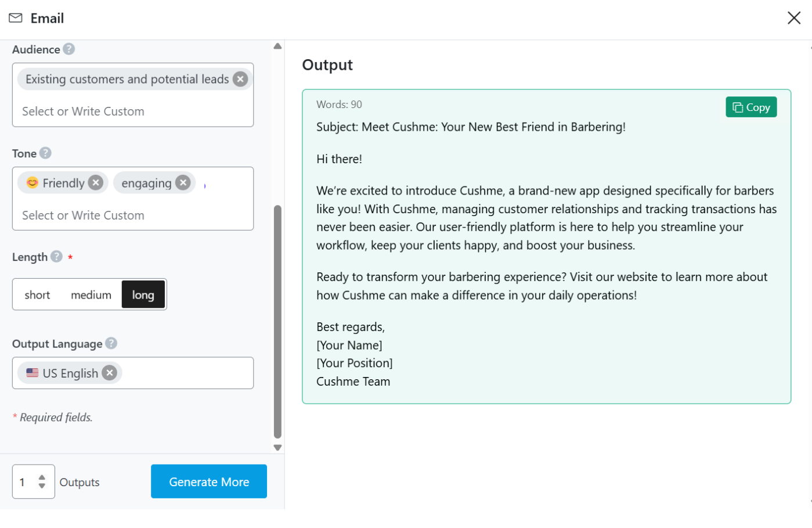The height and width of the screenshot is (528, 812).
Task: Remove the Friendly tone tag
Action: point(96,183)
